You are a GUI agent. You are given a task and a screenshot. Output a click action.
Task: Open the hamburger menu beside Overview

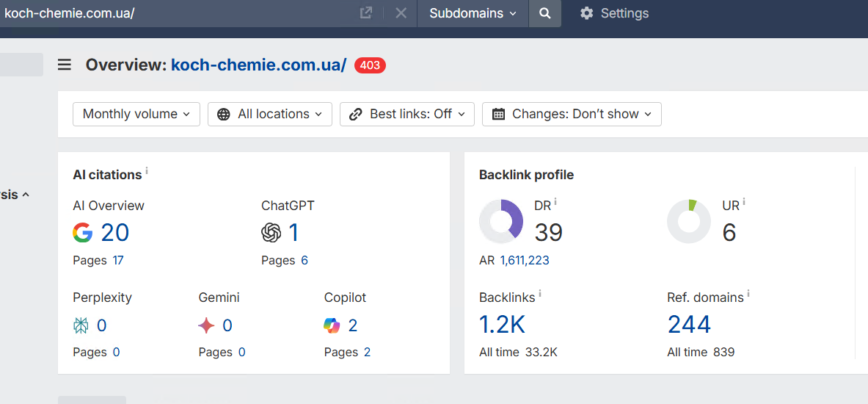pyautogui.click(x=65, y=65)
